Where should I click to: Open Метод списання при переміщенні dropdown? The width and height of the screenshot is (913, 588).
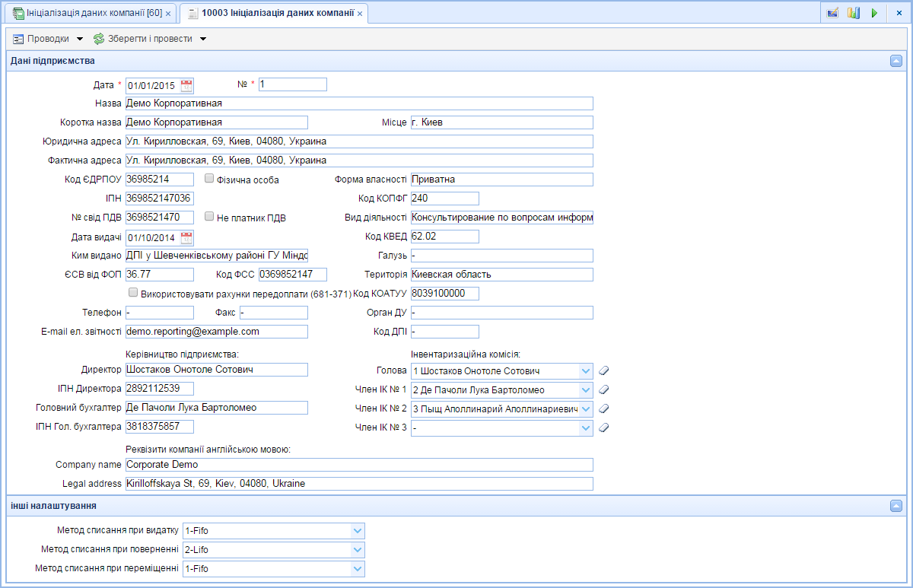pos(358,568)
